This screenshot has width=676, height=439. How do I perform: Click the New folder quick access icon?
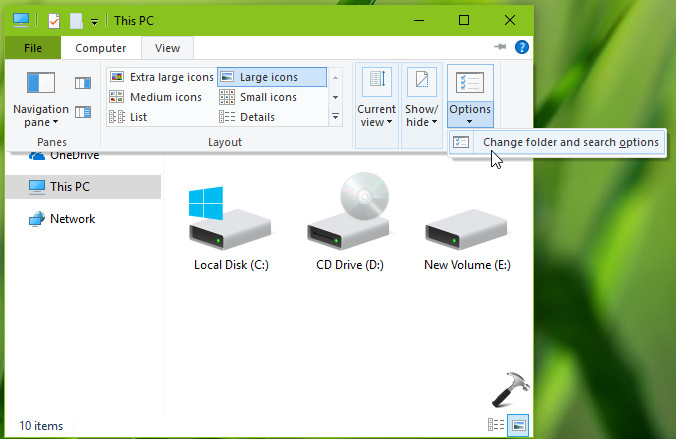[x=76, y=20]
